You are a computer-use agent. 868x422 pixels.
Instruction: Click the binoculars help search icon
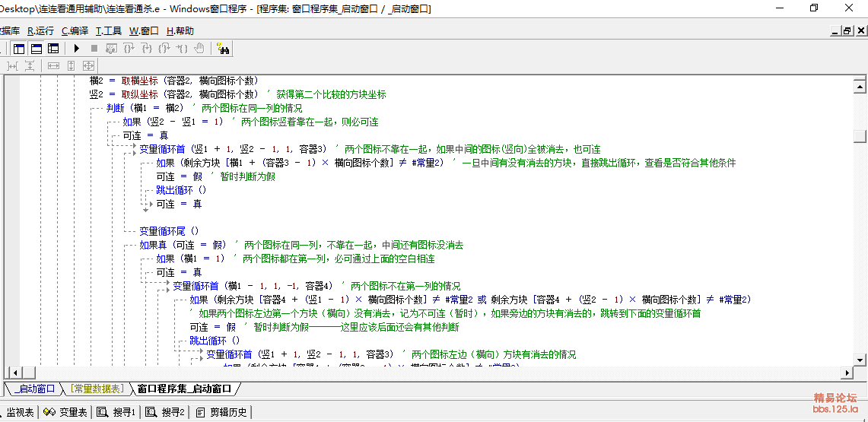(x=223, y=49)
